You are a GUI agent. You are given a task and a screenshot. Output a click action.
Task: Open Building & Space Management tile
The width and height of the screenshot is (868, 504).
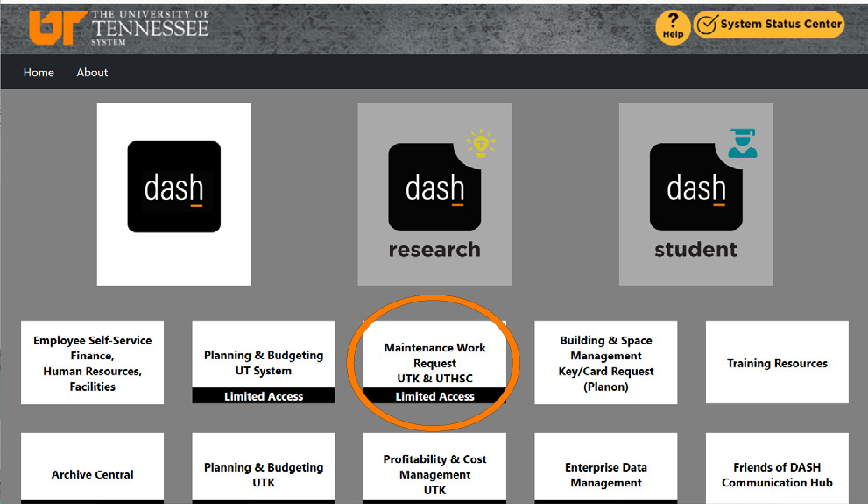point(605,362)
